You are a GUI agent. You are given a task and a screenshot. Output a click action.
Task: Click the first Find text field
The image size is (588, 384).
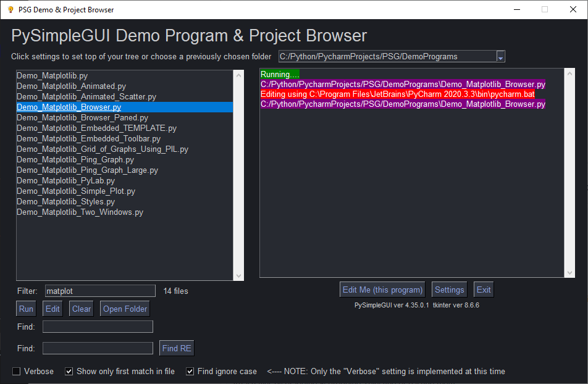point(97,326)
